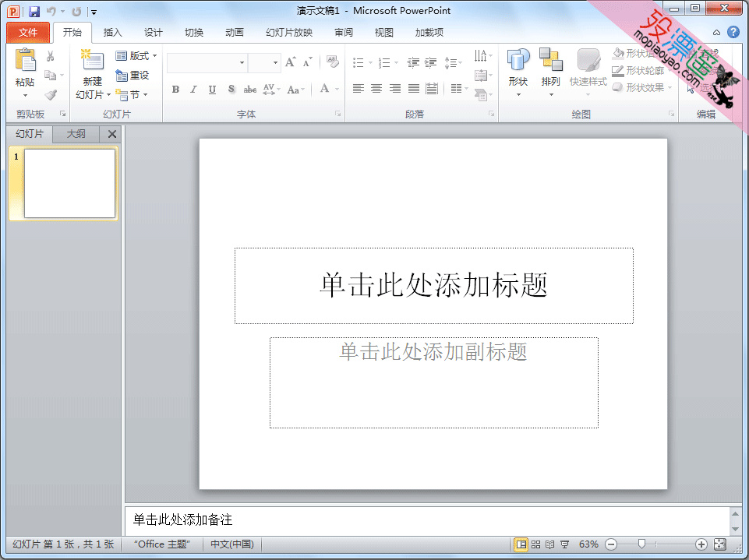Open the Font dialog launcher
The width and height of the screenshot is (749, 560).
(337, 114)
